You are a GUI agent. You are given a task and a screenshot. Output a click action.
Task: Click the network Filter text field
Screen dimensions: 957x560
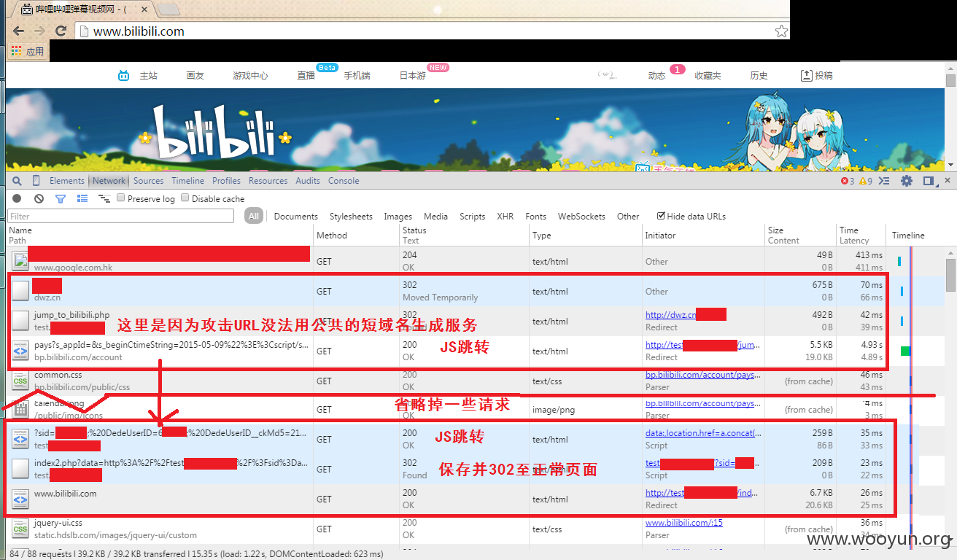(121, 216)
